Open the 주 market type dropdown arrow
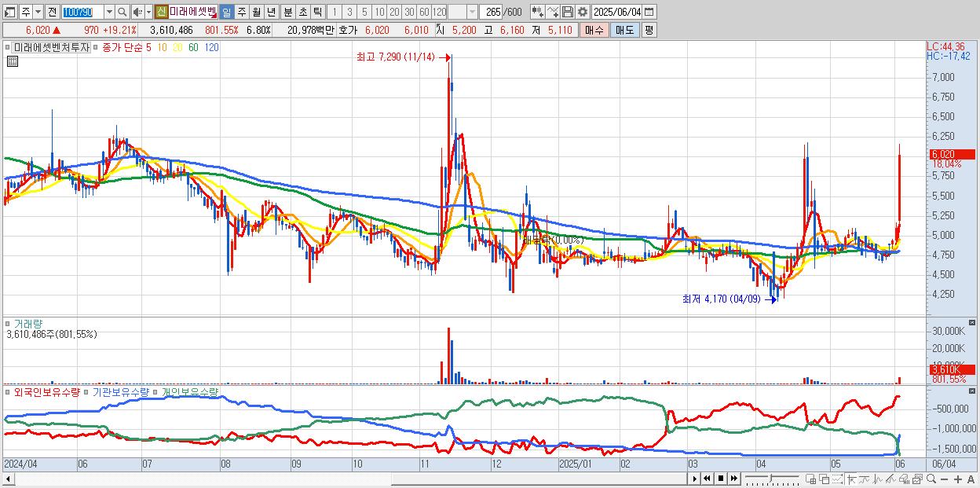 pos(38,12)
